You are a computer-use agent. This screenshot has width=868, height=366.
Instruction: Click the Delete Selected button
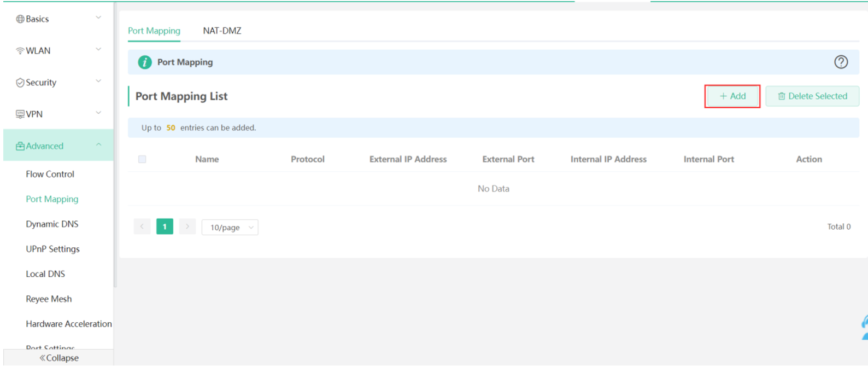pyautogui.click(x=812, y=96)
